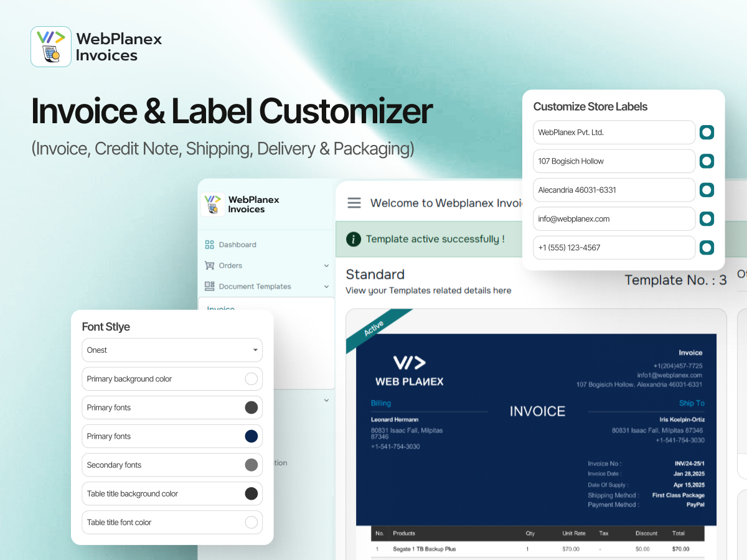
Task: Open Dashboard in the sidebar
Action: point(237,245)
